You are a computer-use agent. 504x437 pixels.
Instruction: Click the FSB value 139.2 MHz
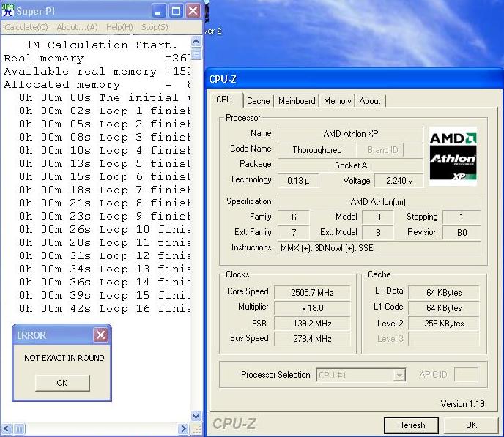point(312,324)
